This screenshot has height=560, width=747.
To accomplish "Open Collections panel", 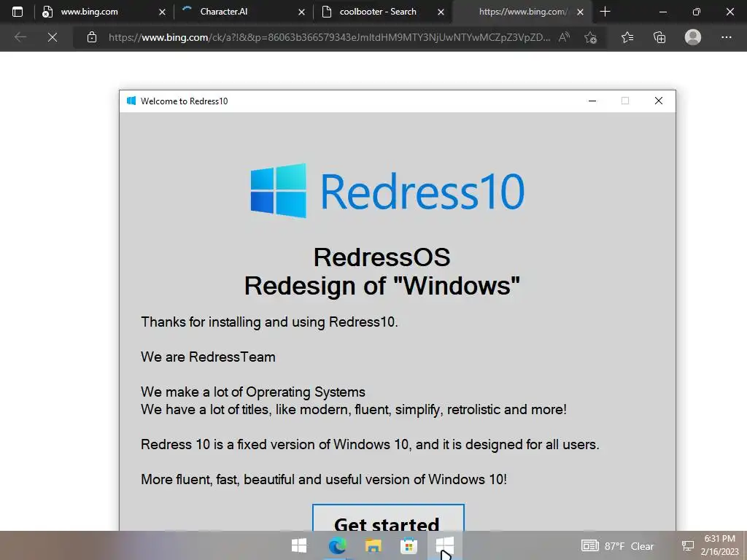I will coord(659,37).
